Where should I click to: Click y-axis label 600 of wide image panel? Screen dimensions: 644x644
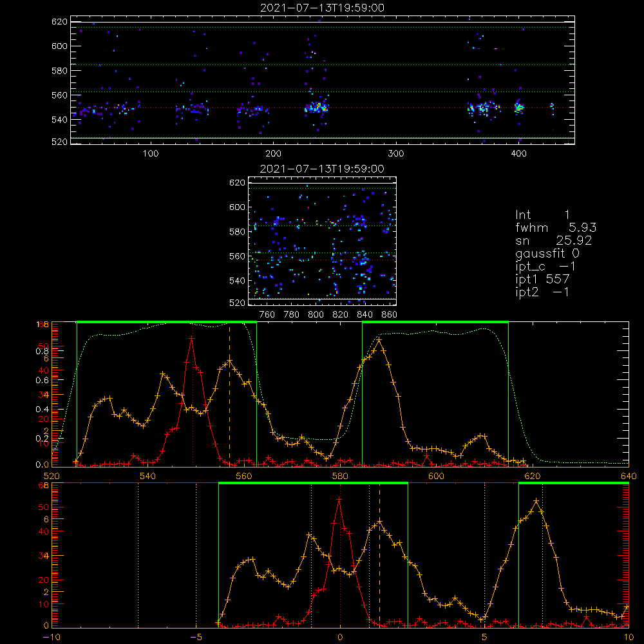pos(59,46)
